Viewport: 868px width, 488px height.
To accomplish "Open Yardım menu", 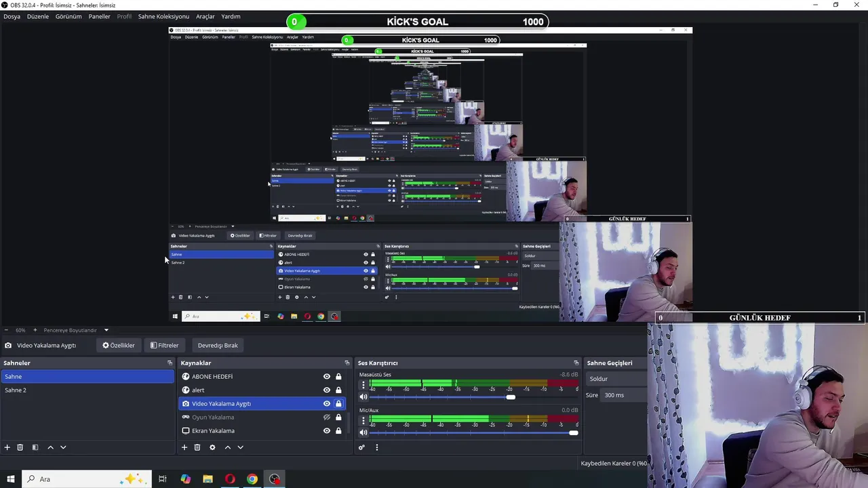I will click(231, 16).
